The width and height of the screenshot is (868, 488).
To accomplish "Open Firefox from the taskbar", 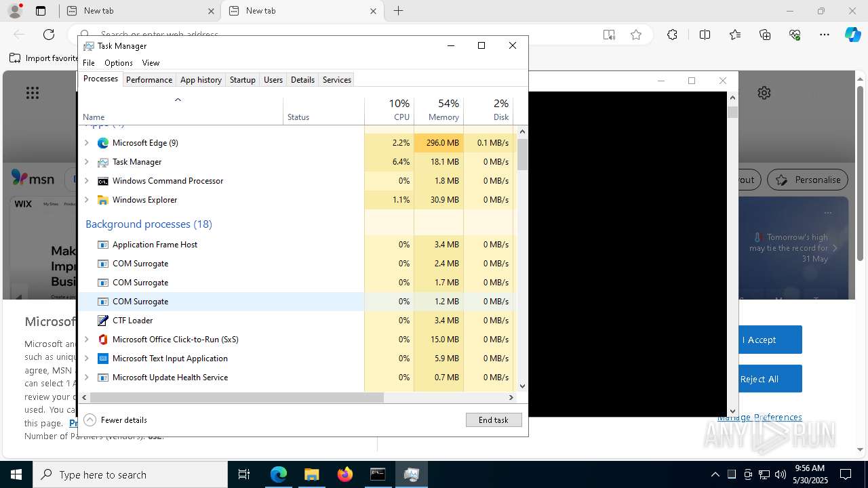I will tap(345, 474).
